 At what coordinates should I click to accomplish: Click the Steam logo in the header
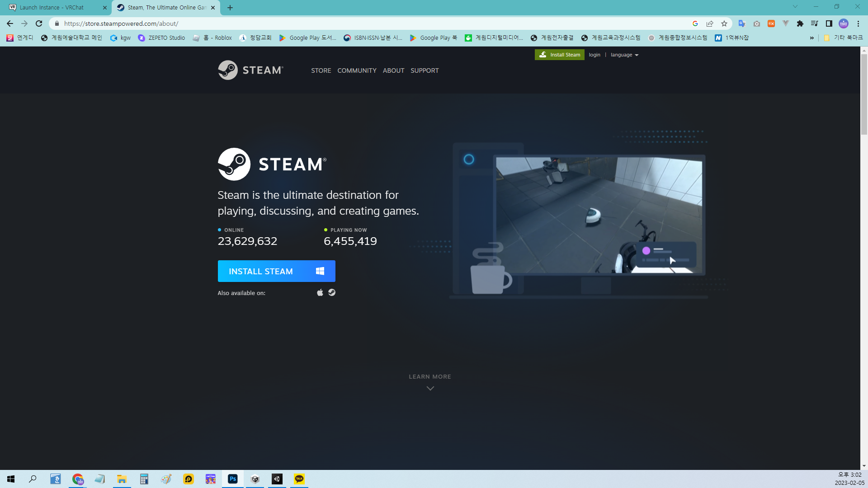click(x=250, y=70)
